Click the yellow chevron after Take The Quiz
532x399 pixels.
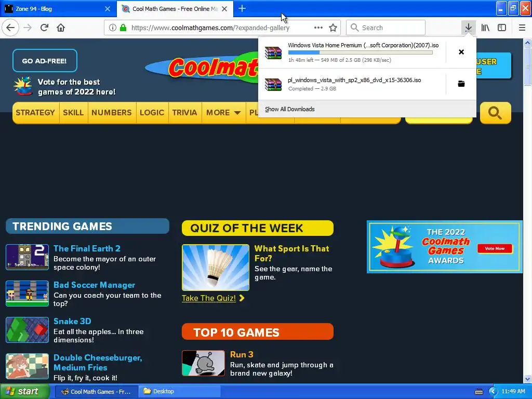click(x=242, y=298)
